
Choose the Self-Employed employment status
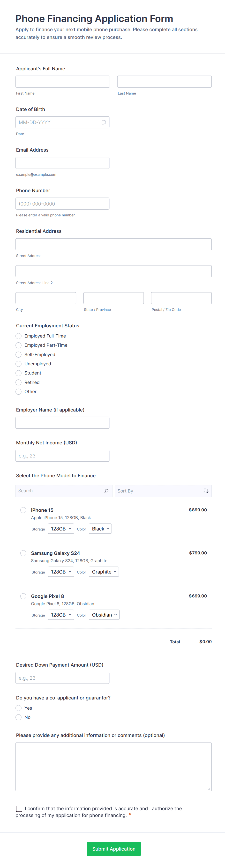(19, 354)
